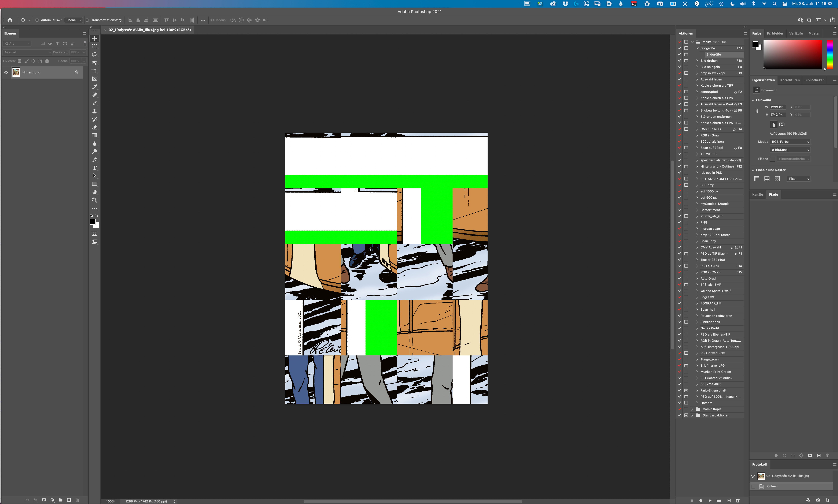Image resolution: width=838 pixels, height=504 pixels.
Task: Select the Eraser tool
Action: click(94, 127)
